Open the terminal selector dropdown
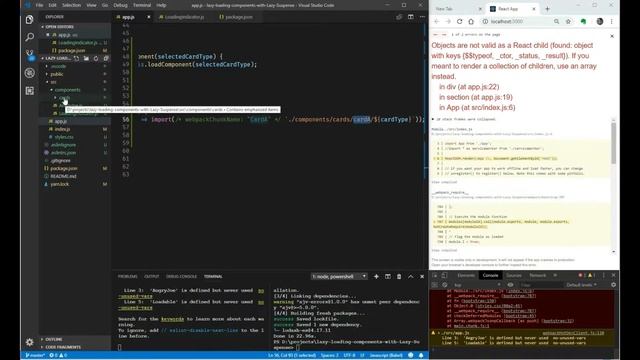The image size is (640, 360). [339, 276]
